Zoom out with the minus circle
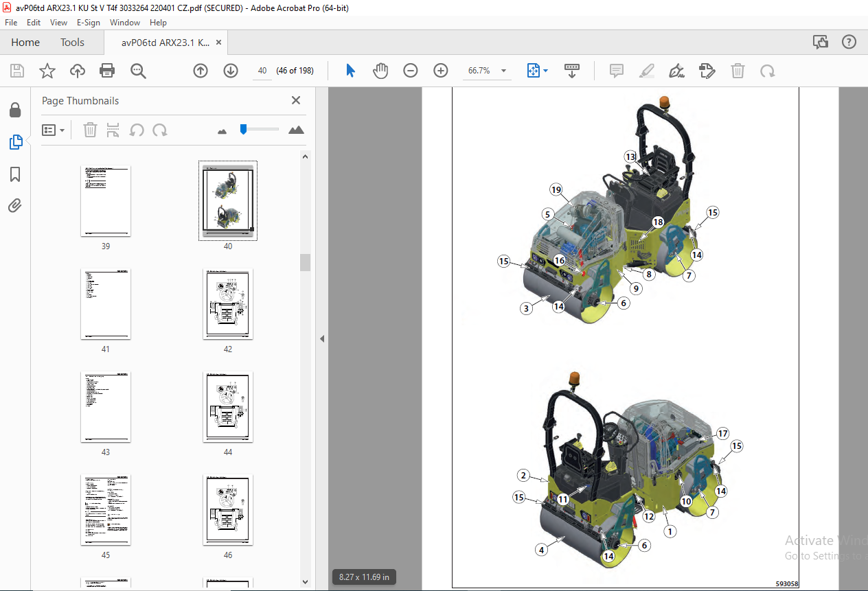Screen dimensions: 868x591 [411, 71]
